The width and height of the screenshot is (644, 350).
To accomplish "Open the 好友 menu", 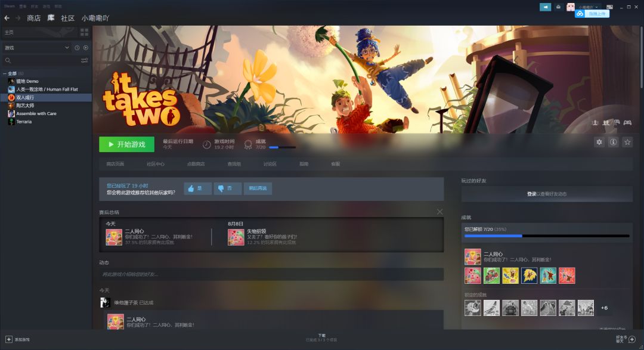I will pyautogui.click(x=35, y=6).
